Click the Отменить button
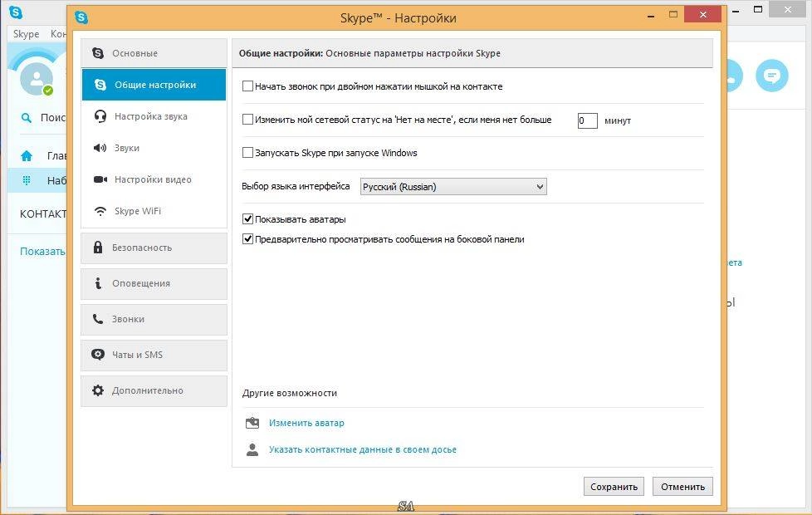Image resolution: width=812 pixels, height=515 pixels. (682, 487)
